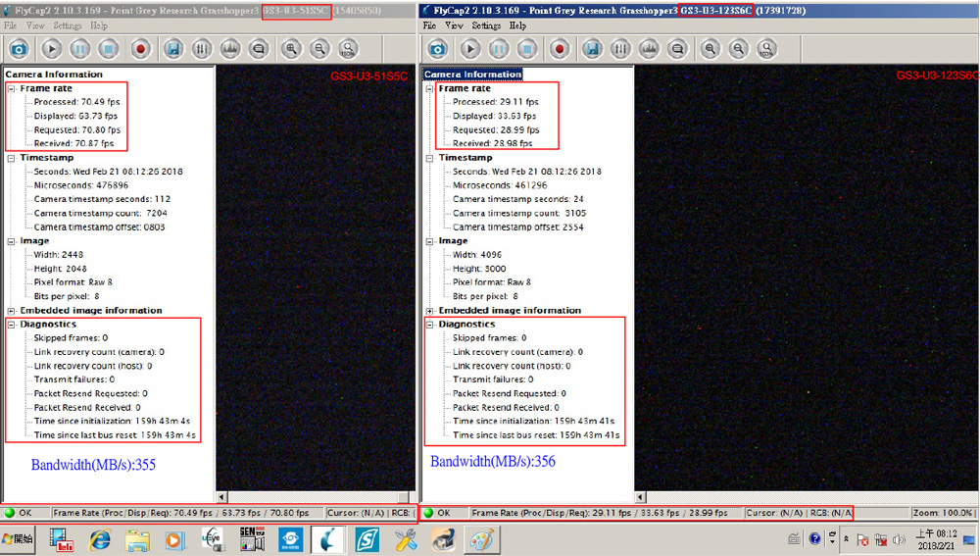Click the camera icon in left GS3-U3-51S5C window
This screenshot has width=980, height=556.
point(19,48)
